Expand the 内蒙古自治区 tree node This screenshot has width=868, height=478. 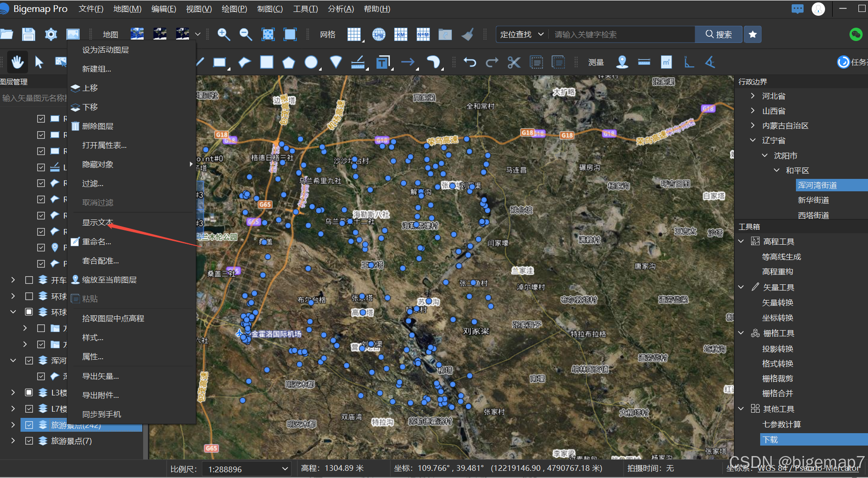[753, 125]
